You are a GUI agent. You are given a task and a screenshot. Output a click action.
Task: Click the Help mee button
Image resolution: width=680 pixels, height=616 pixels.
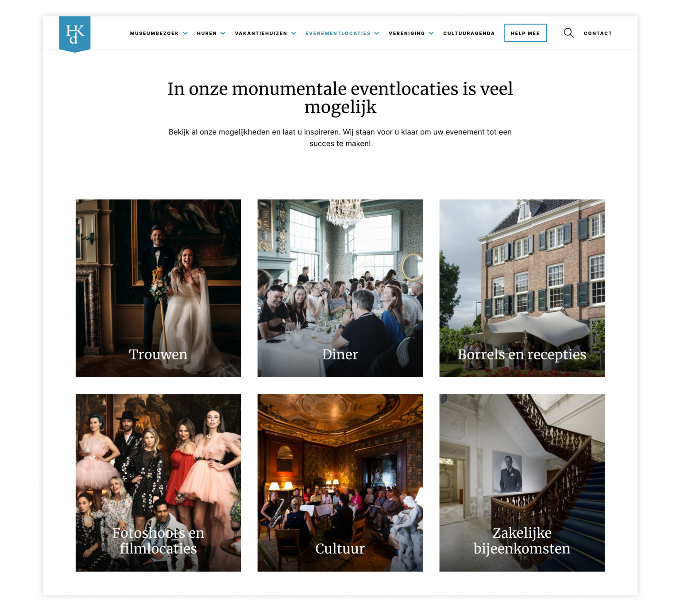click(x=525, y=33)
